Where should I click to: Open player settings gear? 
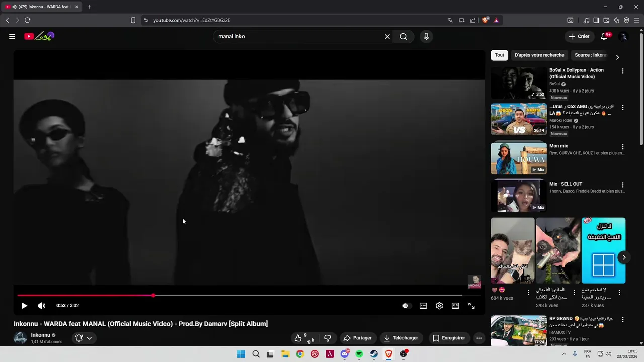point(439,305)
